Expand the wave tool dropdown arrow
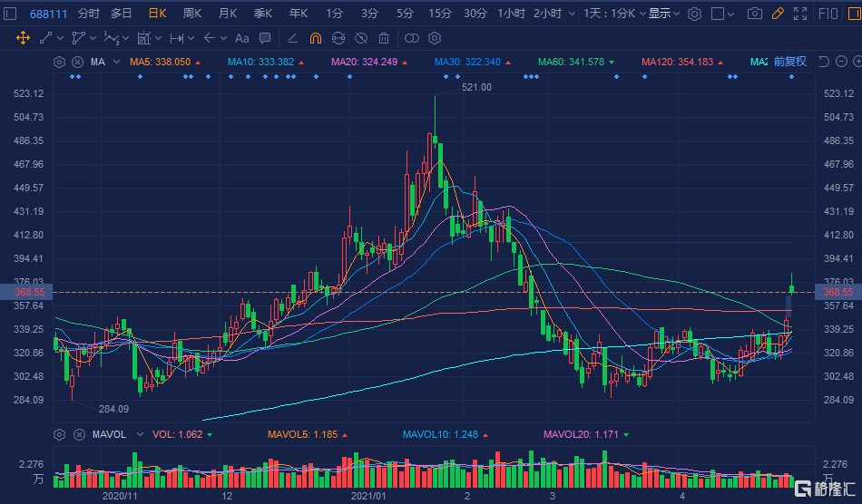This screenshot has width=862, height=504. click(x=126, y=38)
